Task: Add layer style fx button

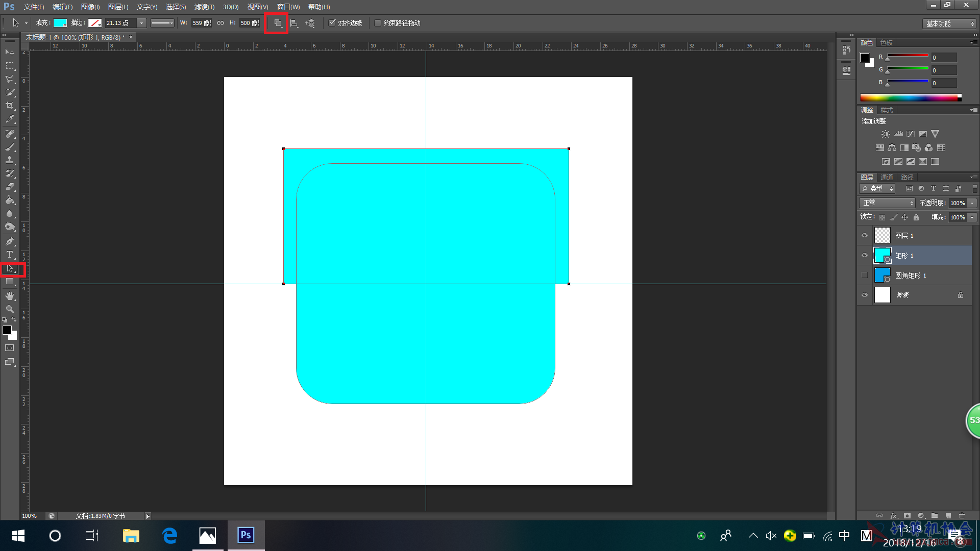Action: pyautogui.click(x=894, y=516)
